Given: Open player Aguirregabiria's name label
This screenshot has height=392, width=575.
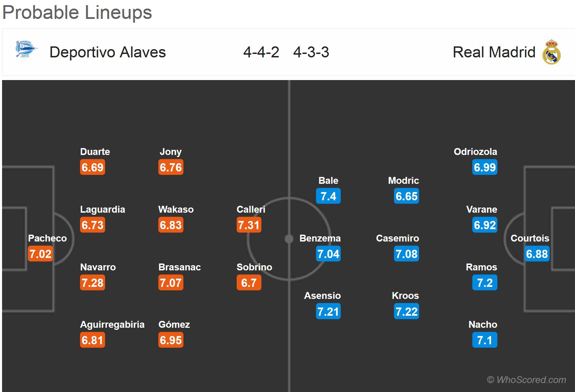Looking at the screenshot, I should coord(112,324).
